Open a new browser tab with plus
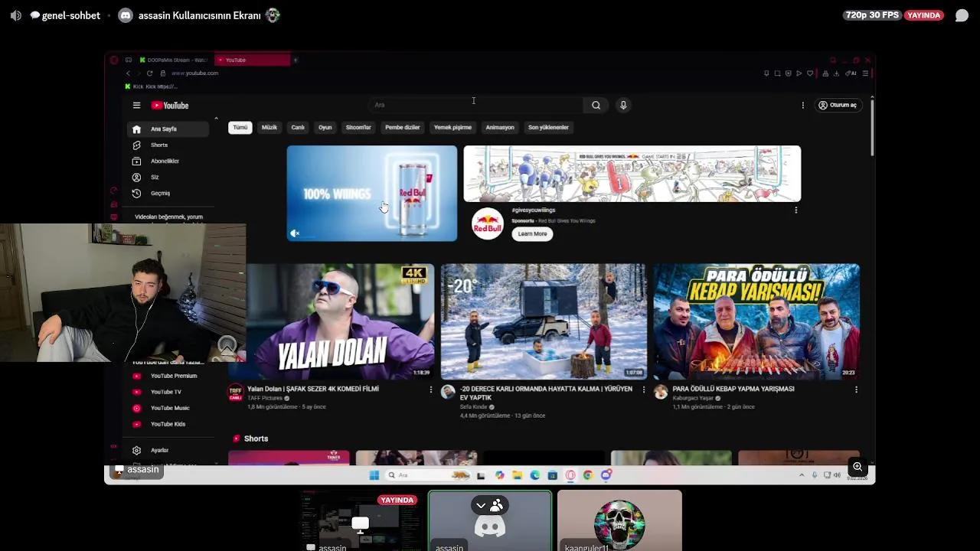980x551 pixels. pyautogui.click(x=295, y=60)
